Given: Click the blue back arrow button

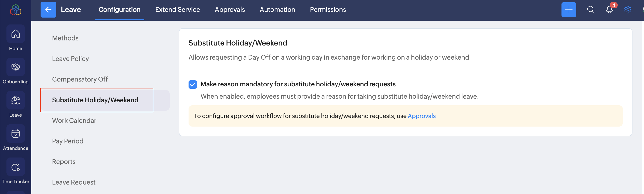Looking at the screenshot, I should (48, 10).
